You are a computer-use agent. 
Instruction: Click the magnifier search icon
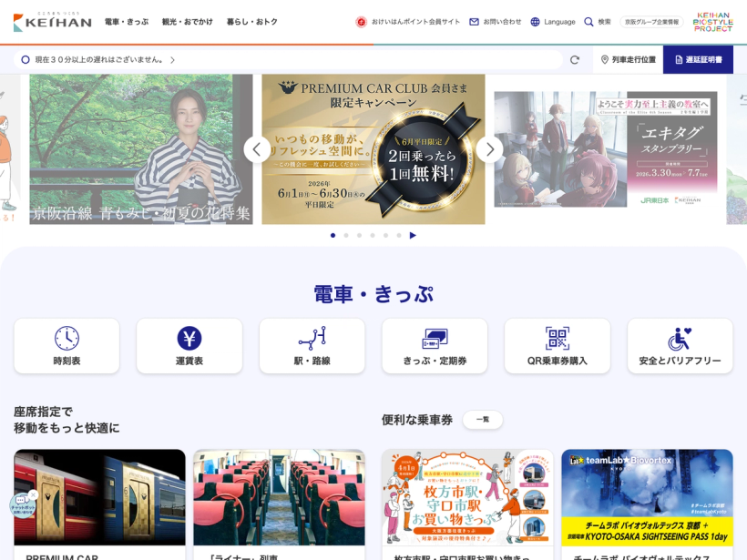tap(588, 22)
